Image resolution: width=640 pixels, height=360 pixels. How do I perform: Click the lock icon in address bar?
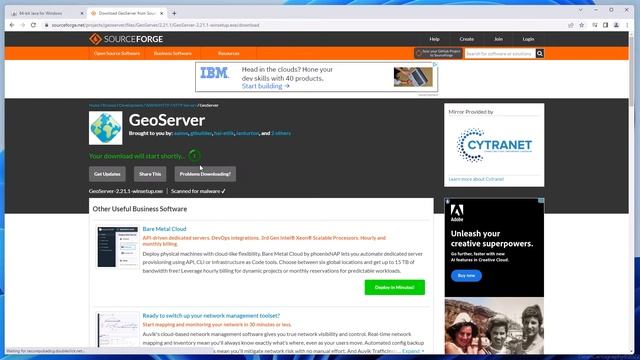[x=47, y=25]
